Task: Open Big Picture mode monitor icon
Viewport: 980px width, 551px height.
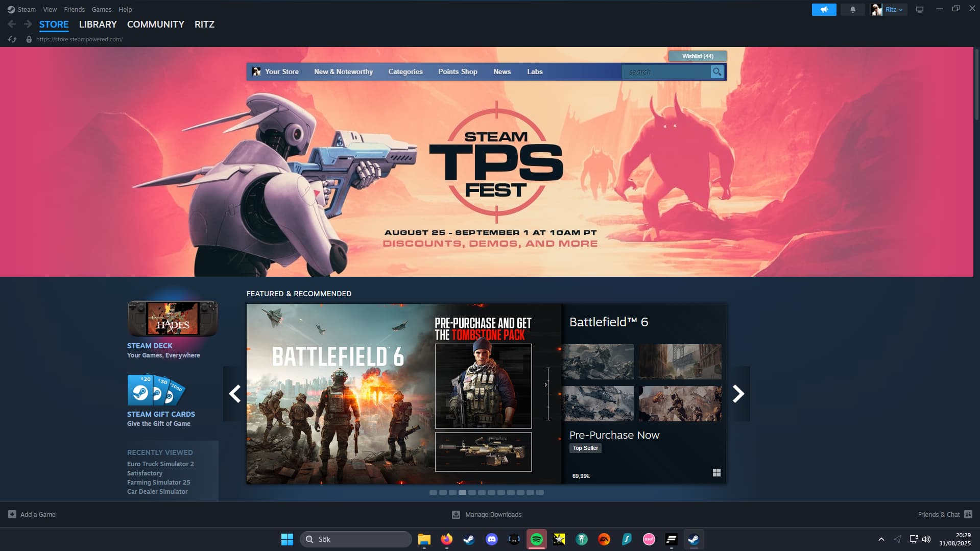Action: pyautogui.click(x=919, y=10)
